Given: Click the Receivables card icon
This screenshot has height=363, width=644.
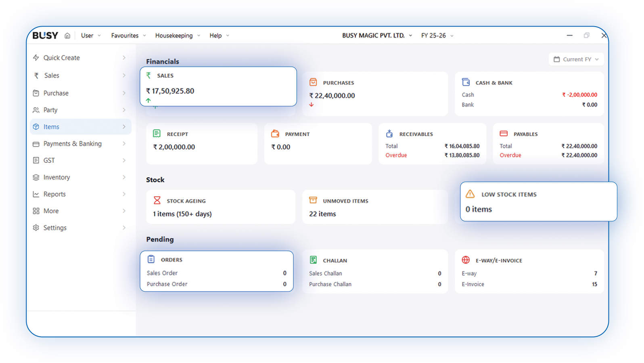Looking at the screenshot, I should (389, 133).
